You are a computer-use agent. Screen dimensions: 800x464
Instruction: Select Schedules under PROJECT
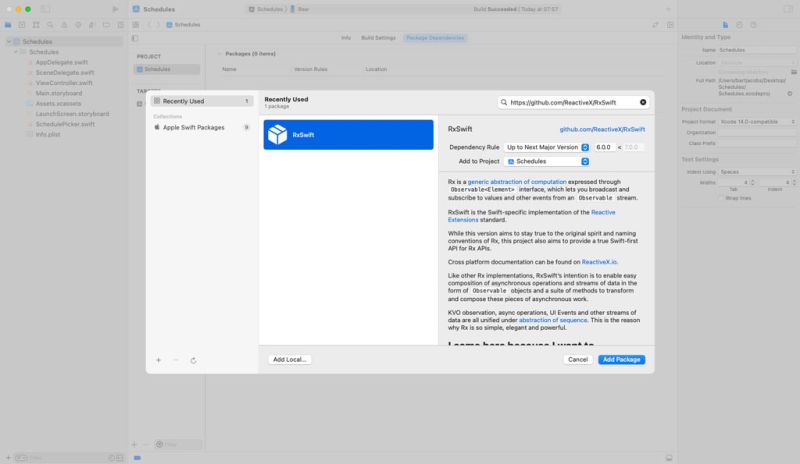click(167, 69)
